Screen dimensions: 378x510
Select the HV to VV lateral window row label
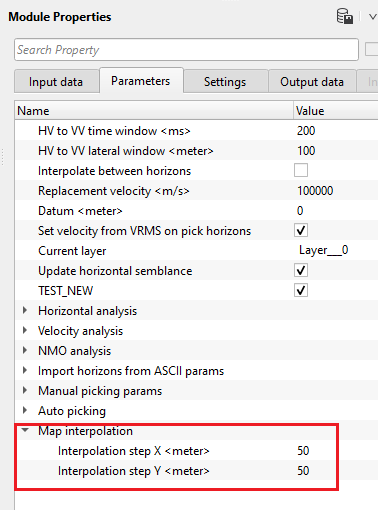pyautogui.click(x=126, y=151)
